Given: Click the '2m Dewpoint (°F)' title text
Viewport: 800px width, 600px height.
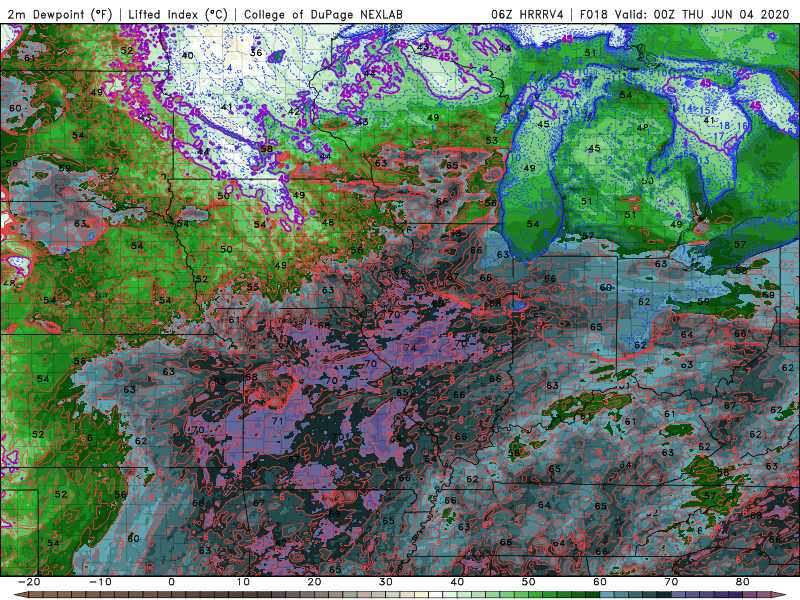Looking at the screenshot, I should 60,14.
